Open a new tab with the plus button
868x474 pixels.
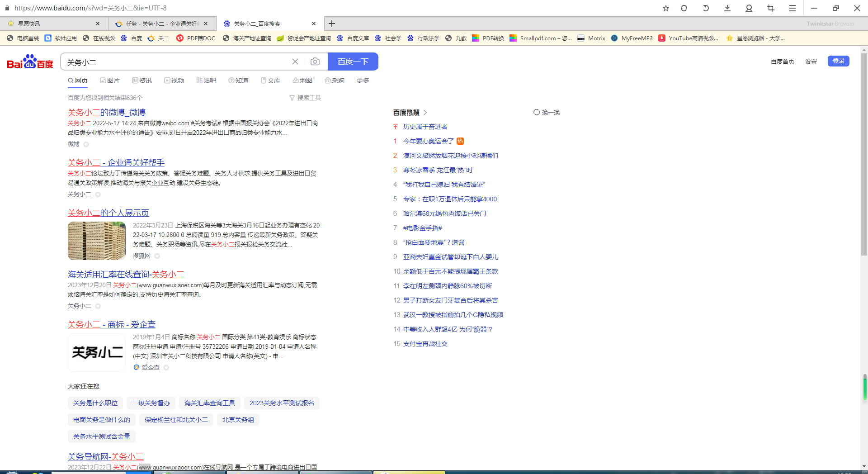[332, 24]
